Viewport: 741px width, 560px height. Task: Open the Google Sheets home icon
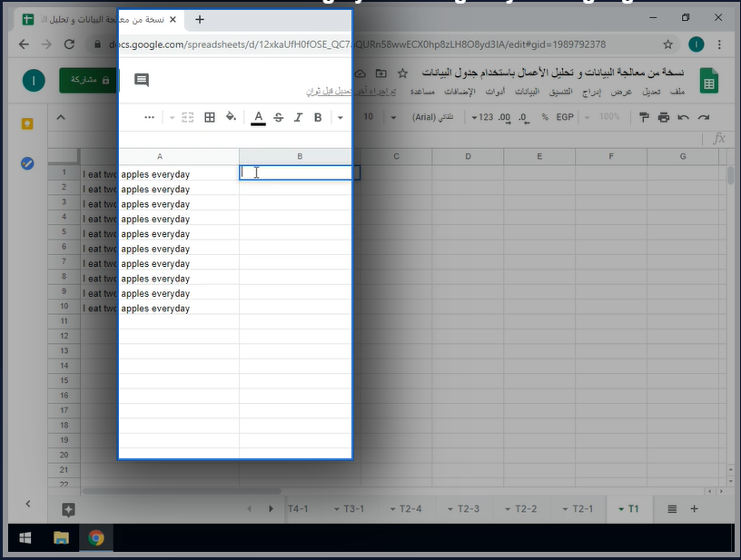(x=708, y=81)
